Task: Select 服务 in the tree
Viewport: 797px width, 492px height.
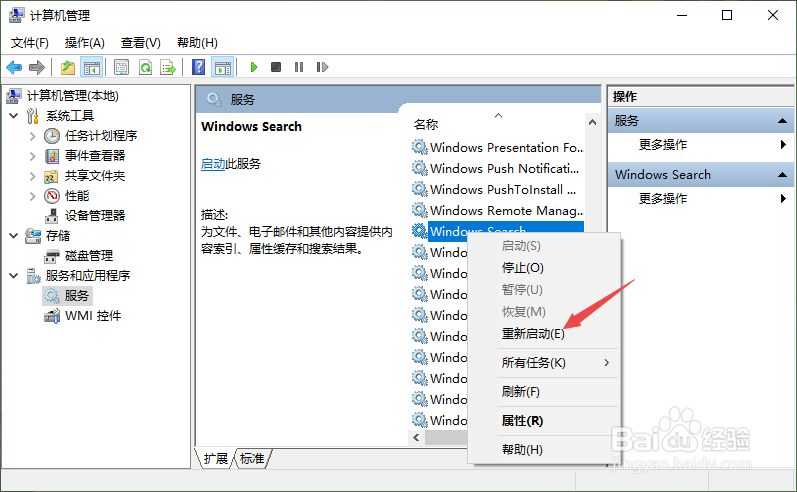Action: coord(76,295)
